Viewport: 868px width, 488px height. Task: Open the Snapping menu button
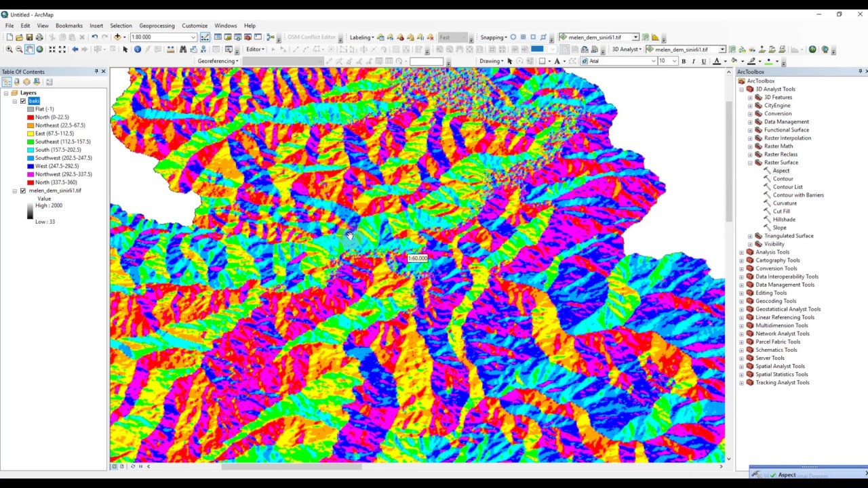click(x=494, y=37)
